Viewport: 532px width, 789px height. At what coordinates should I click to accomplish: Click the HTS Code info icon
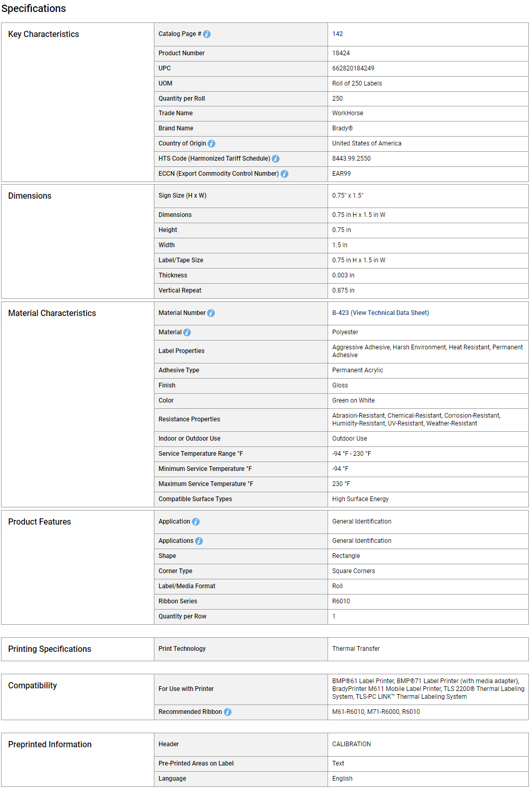coord(275,159)
